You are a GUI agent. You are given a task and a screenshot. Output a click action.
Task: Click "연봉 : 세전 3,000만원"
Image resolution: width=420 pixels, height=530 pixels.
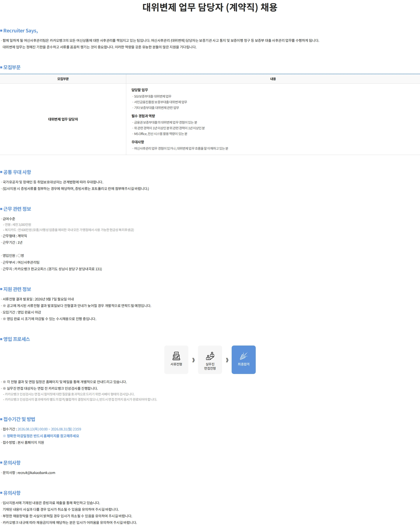click(18, 225)
